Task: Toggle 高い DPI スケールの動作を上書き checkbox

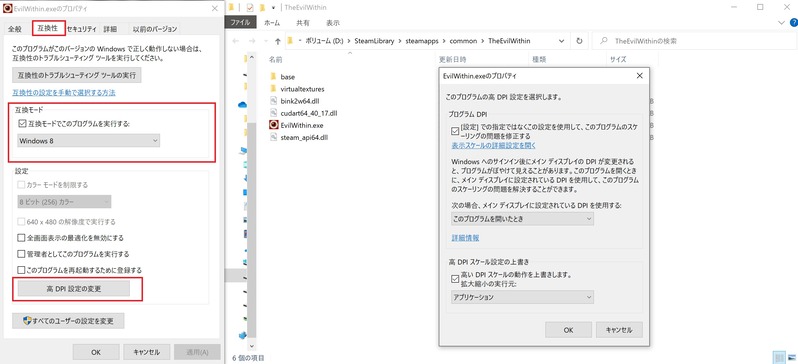Action: click(x=455, y=278)
